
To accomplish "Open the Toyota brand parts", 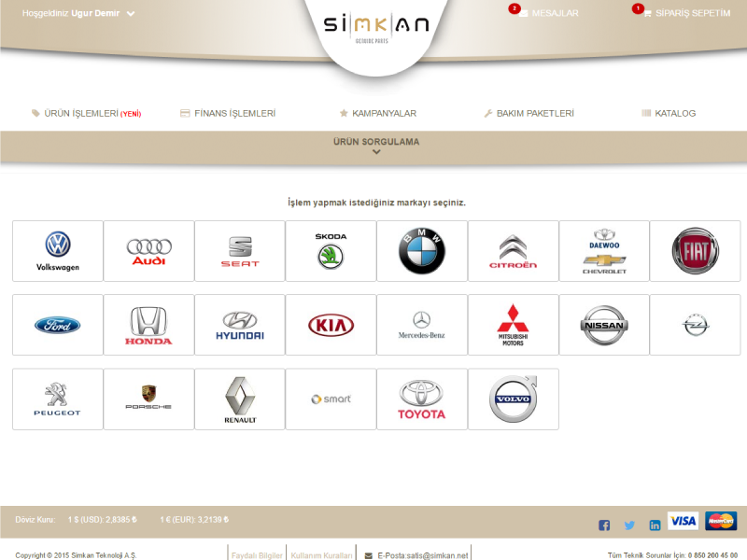I will (x=422, y=399).
